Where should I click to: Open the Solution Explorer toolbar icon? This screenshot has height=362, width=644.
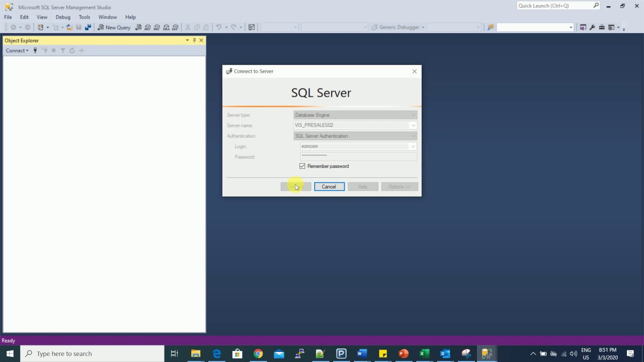click(x=583, y=27)
